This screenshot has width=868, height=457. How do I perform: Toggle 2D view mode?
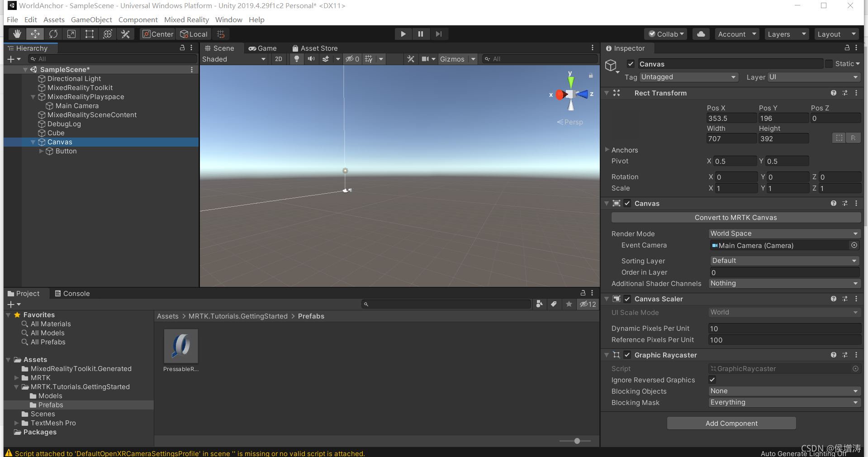tap(279, 59)
